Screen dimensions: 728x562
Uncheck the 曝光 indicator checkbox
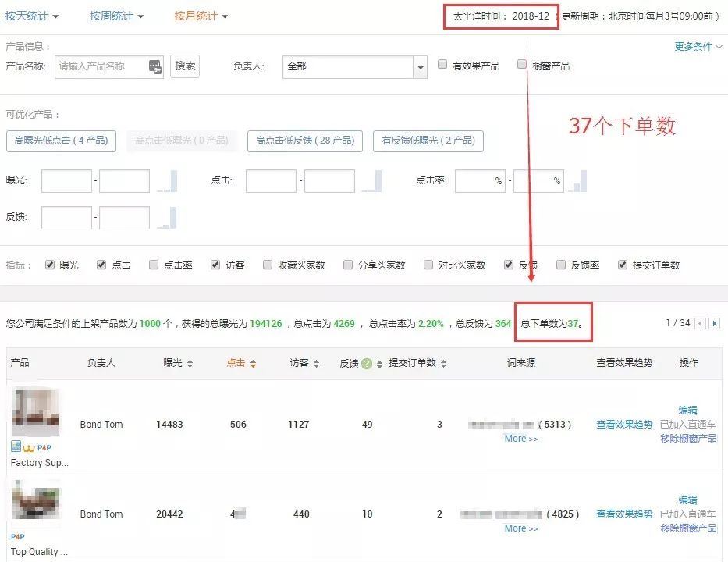point(50,265)
